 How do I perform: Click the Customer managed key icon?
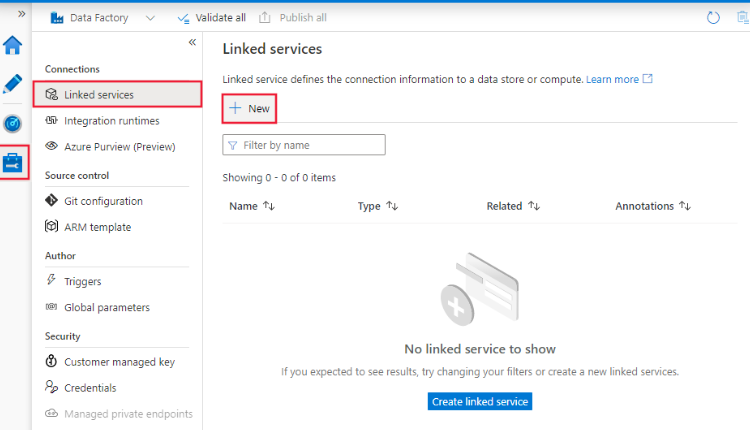pos(51,361)
